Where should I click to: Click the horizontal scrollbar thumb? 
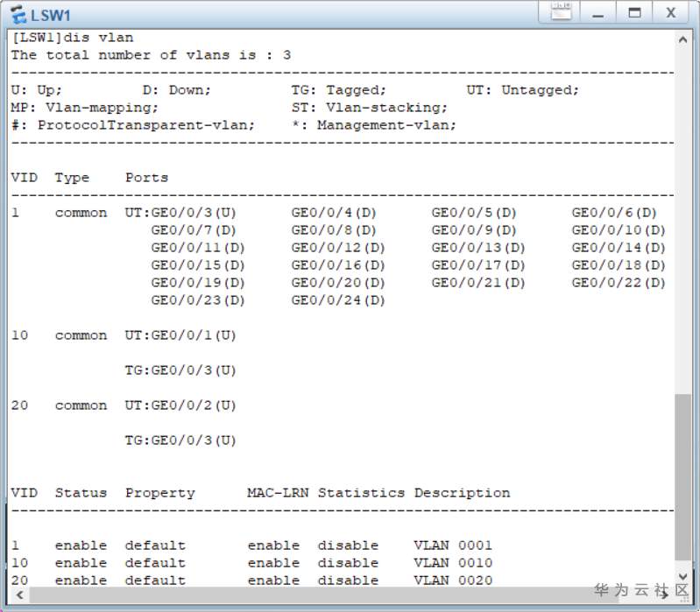coord(323,595)
